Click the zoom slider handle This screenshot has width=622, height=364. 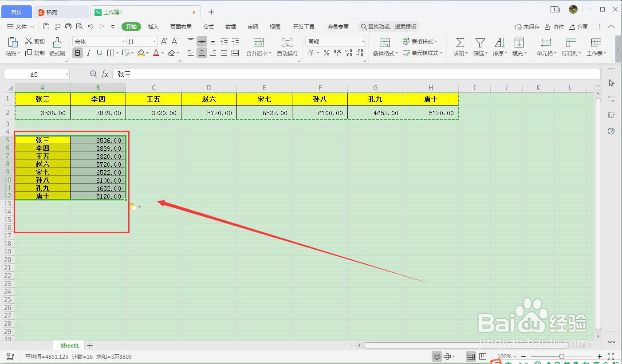pyautogui.click(x=562, y=356)
